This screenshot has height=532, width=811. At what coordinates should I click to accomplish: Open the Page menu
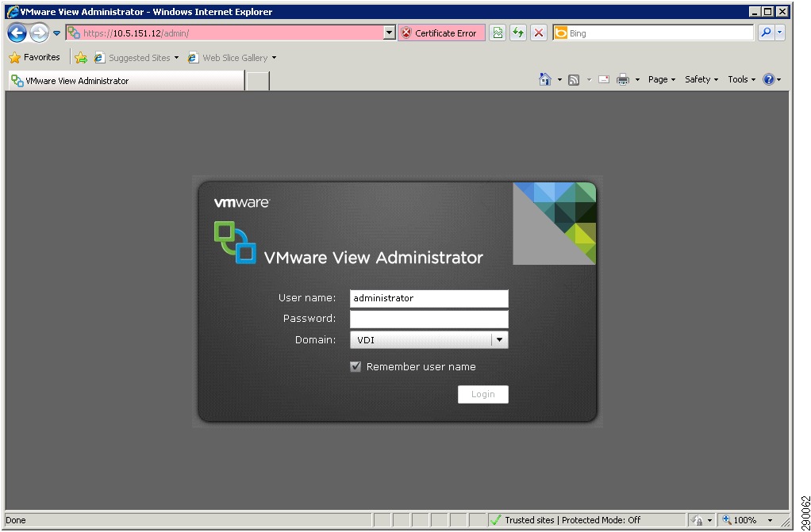(x=662, y=79)
